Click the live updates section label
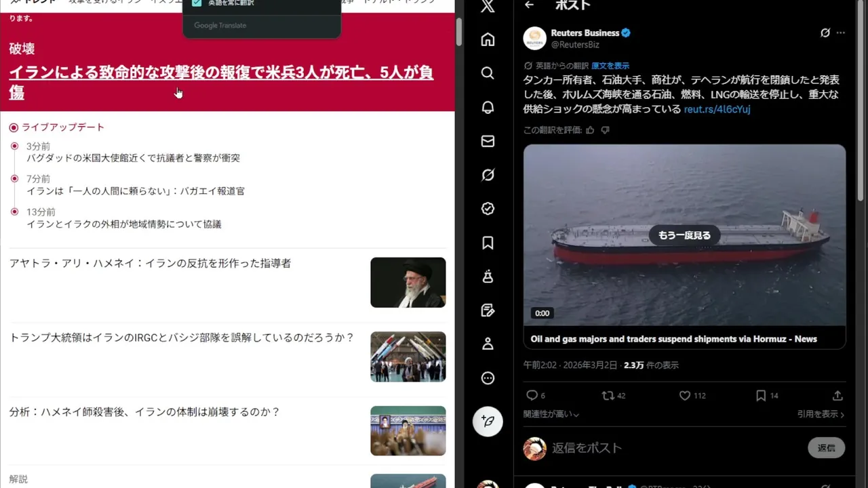The image size is (868, 488). pyautogui.click(x=63, y=127)
